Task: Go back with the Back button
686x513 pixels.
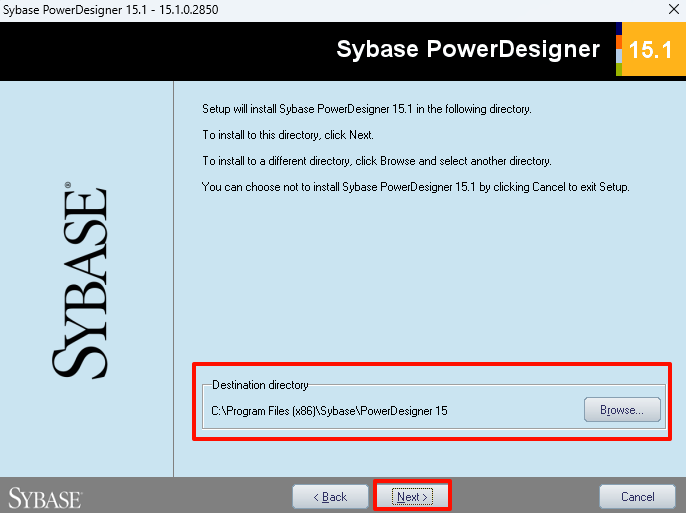Action: [x=330, y=497]
